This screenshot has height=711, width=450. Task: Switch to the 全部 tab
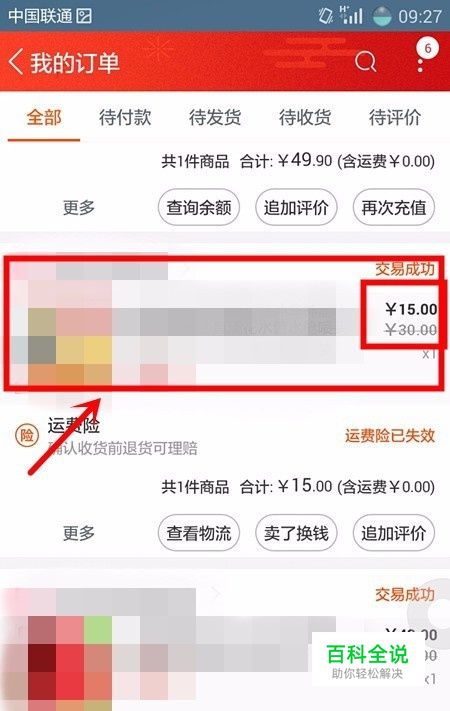(44, 118)
